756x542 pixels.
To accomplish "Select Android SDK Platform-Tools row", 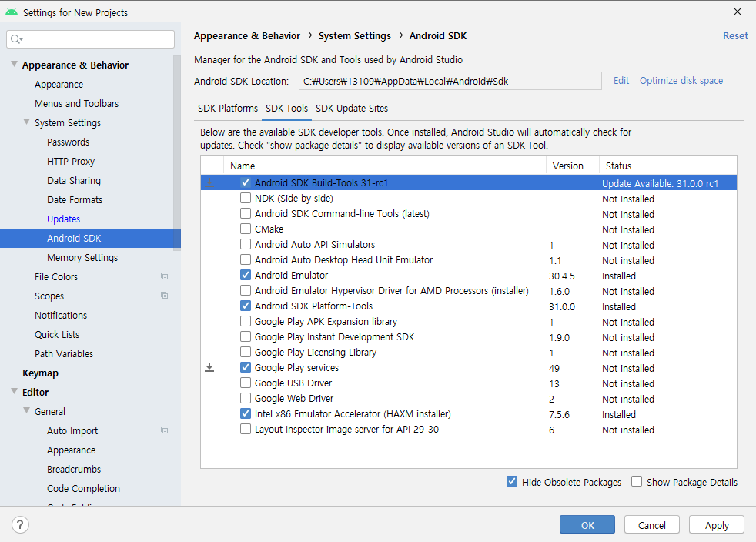I will pyautogui.click(x=469, y=306).
